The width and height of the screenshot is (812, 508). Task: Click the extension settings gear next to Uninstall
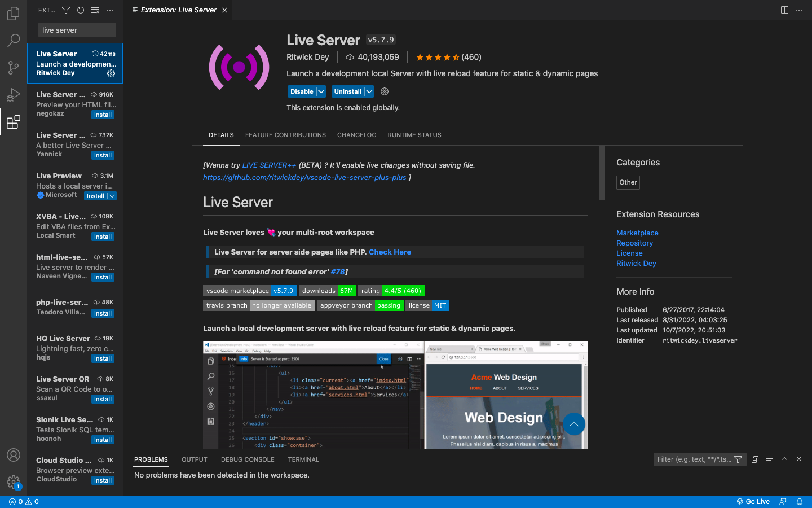(385, 91)
